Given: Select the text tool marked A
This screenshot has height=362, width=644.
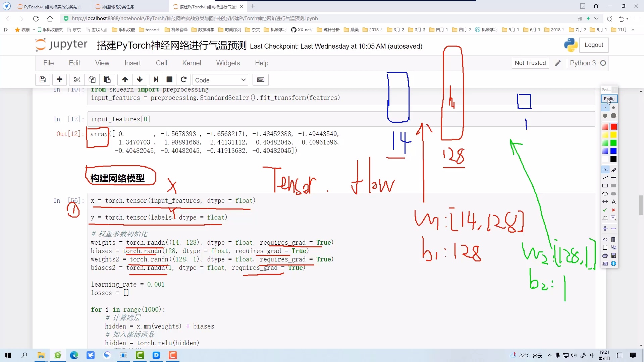Looking at the screenshot, I should coord(614,202).
